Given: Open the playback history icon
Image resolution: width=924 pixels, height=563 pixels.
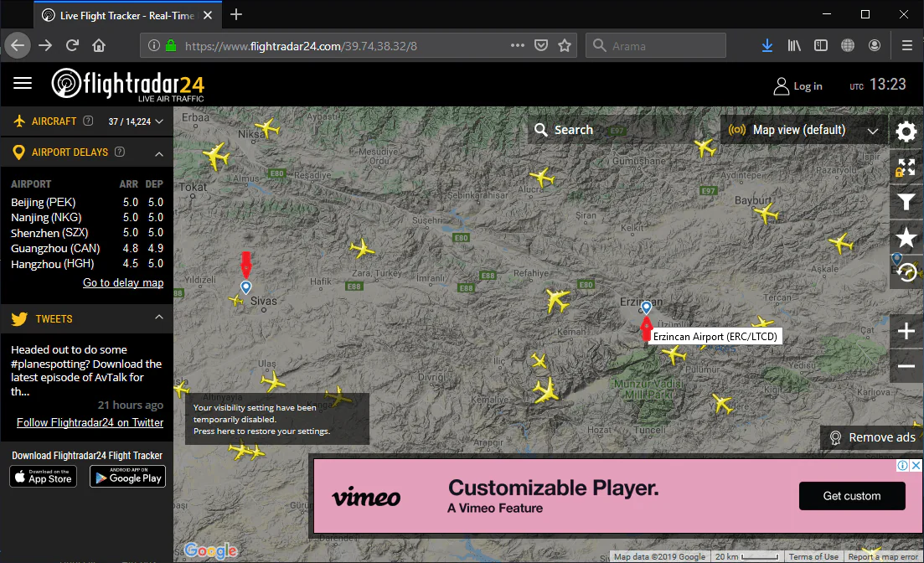Looking at the screenshot, I should pyautogui.click(x=906, y=271).
